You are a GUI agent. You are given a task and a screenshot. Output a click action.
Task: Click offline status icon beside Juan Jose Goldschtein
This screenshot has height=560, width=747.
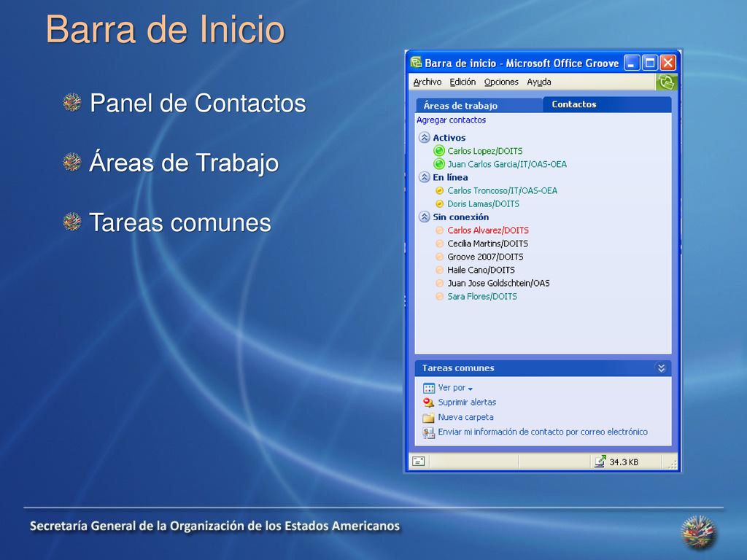pyautogui.click(x=440, y=283)
